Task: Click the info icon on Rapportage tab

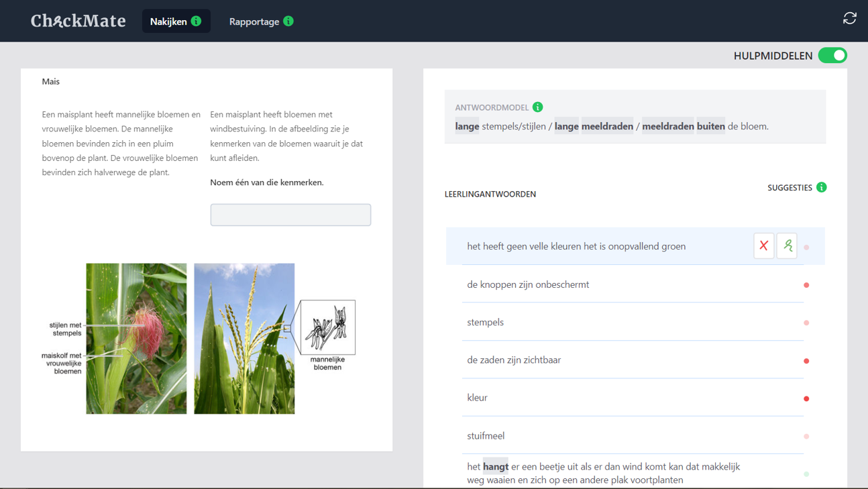Action: (x=288, y=21)
